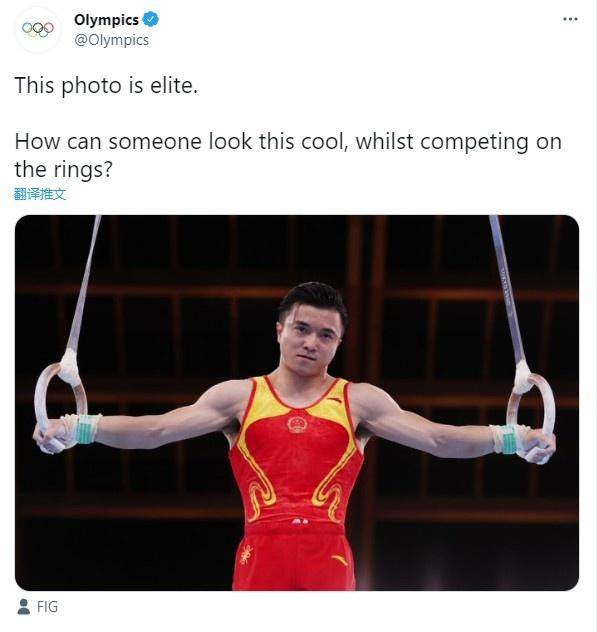The image size is (597, 632).
Task: Click the national emblem on the red leotard
Action: click(x=297, y=424)
